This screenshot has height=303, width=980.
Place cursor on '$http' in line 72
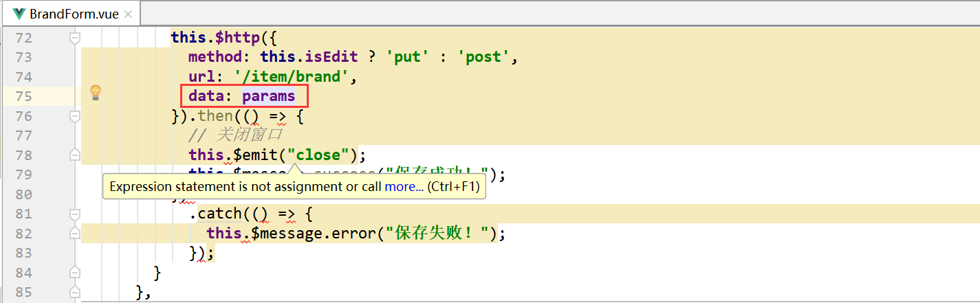[238, 37]
